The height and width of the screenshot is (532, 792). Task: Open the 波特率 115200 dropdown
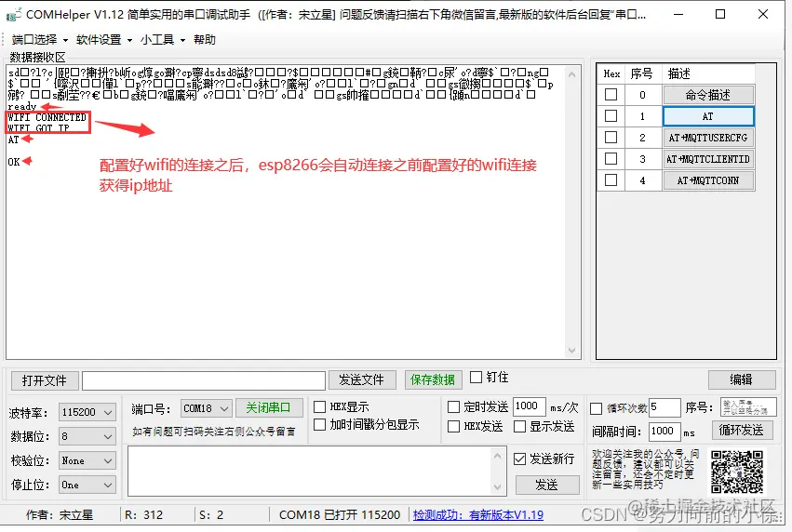click(87, 412)
